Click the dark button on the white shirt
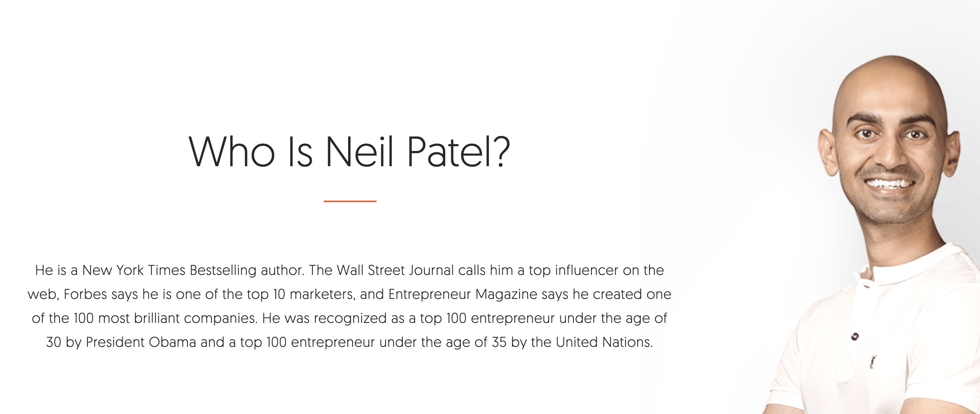Screen dimensions: 980x414 pyautogui.click(x=855, y=336)
